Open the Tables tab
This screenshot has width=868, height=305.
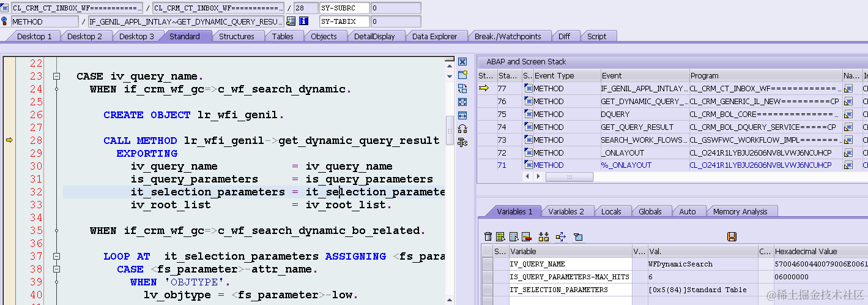coord(283,36)
